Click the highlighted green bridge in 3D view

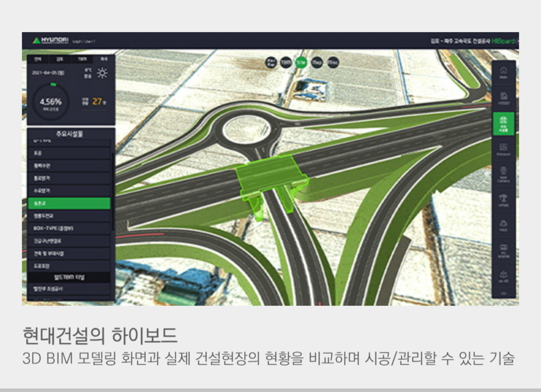click(x=272, y=180)
